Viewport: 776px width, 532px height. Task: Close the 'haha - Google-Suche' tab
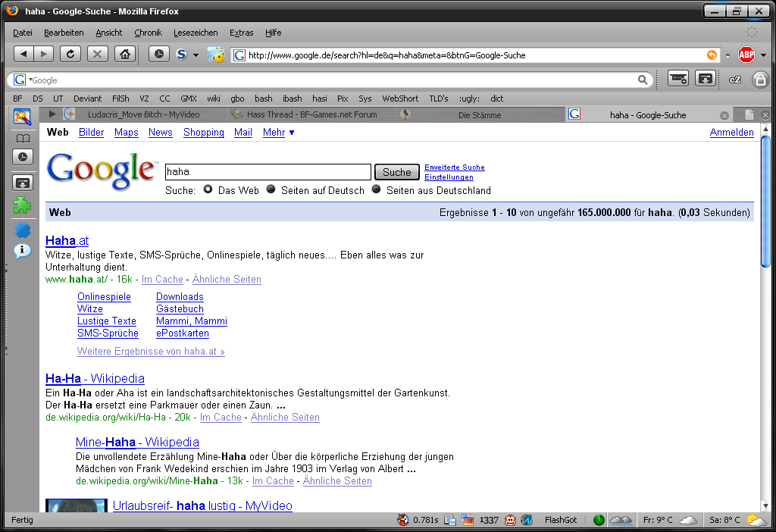coord(724,115)
